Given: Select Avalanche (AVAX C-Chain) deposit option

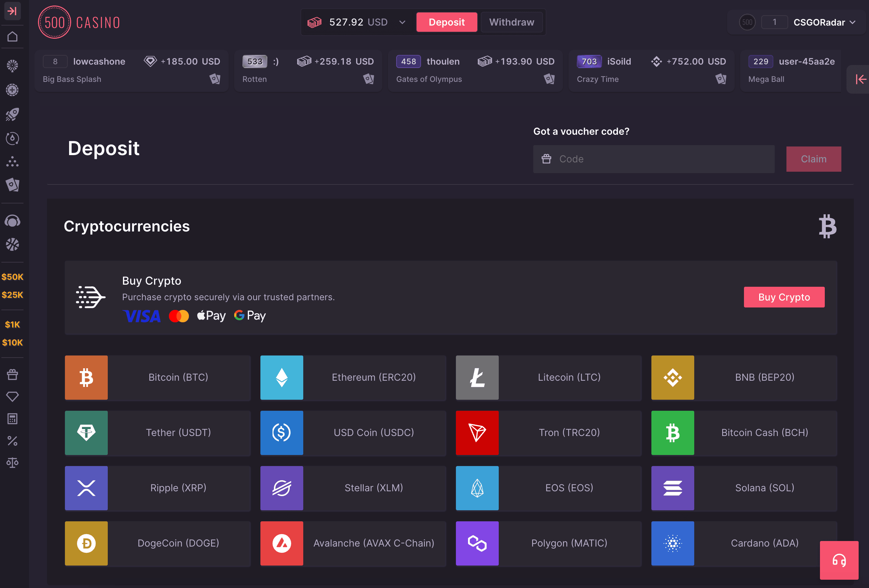Looking at the screenshot, I should coord(353,543).
